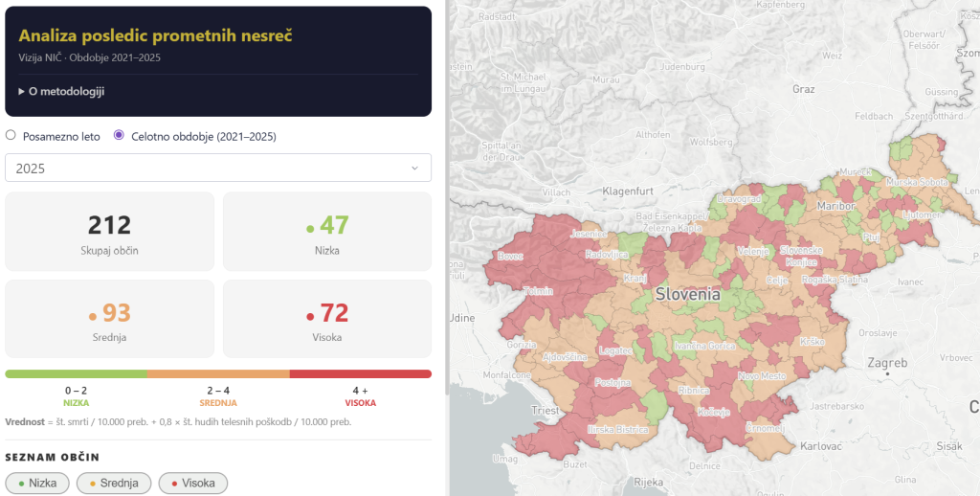Click the Vizija NIČ subtitle text
Image resolution: width=980 pixels, height=496 pixels.
[x=89, y=57]
